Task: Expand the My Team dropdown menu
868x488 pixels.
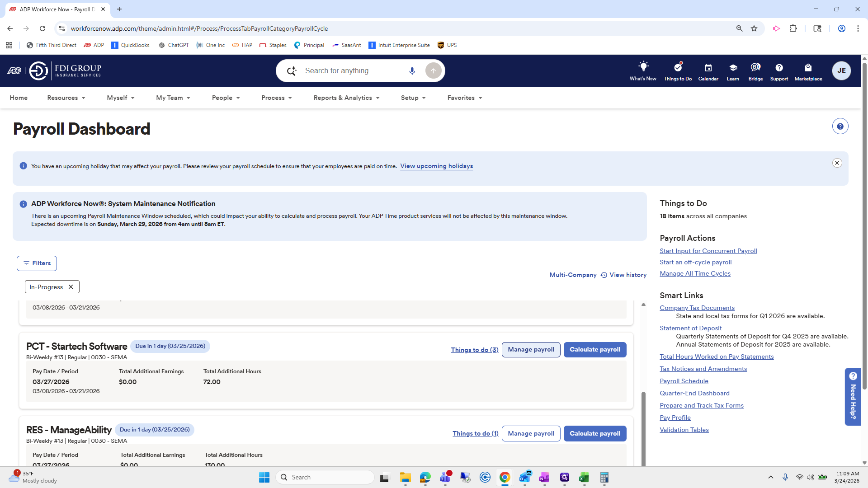Action: coord(173,98)
